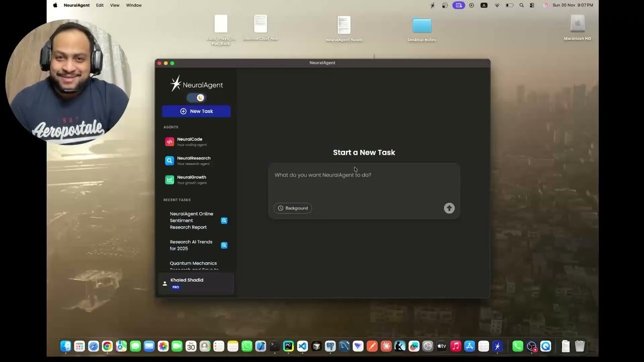Open Control Center in the menu bar
The width and height of the screenshot is (644, 362).
coord(532,5)
